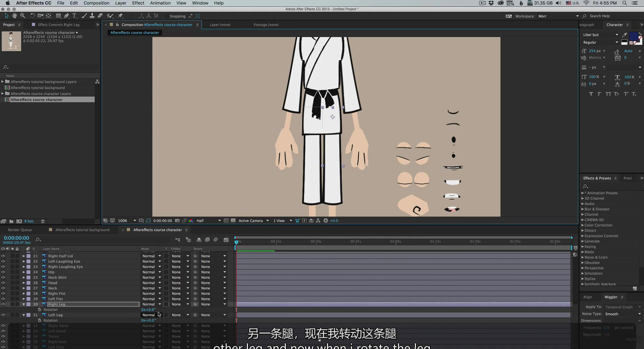This screenshot has width=644, height=349.
Task: Open the resolution dropdown showing Half
Action: click(208, 221)
